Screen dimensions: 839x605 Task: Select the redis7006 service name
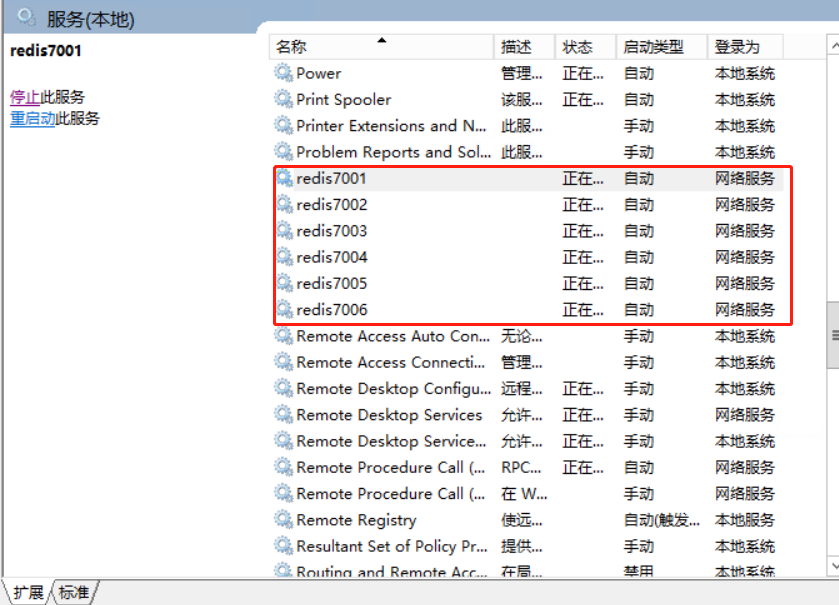tap(332, 309)
